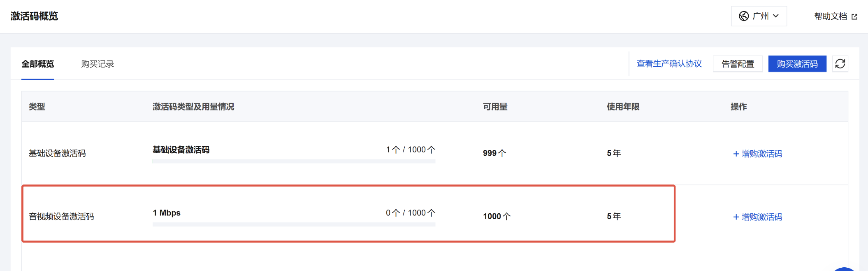The height and width of the screenshot is (271, 868).
Task: Click the 购买激活码 button
Action: tap(797, 64)
